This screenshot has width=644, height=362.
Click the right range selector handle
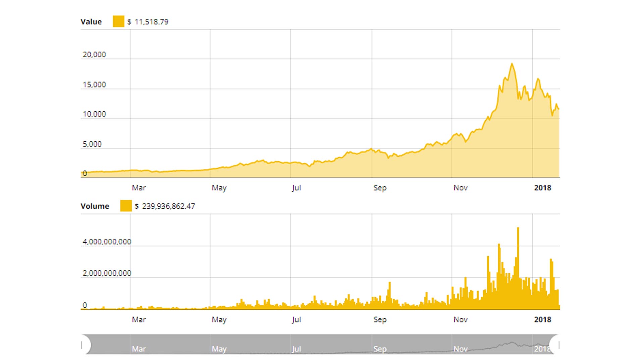559,345
